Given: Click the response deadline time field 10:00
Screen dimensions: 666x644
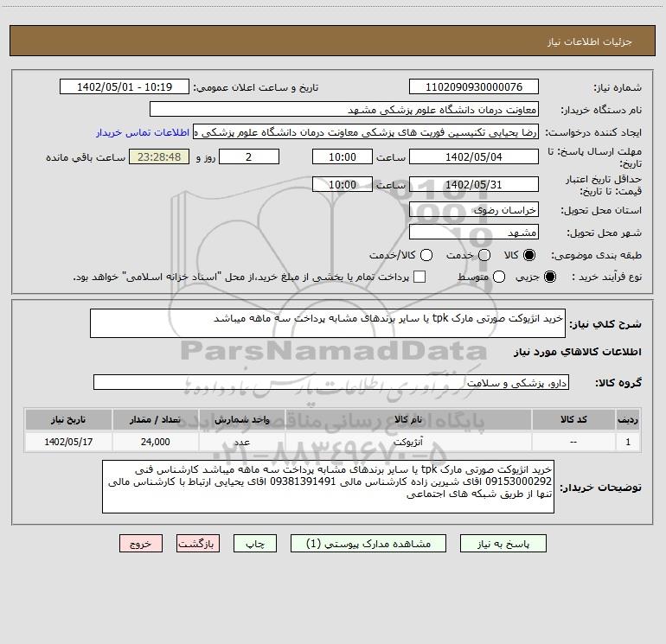Looking at the screenshot, I should 343,157.
